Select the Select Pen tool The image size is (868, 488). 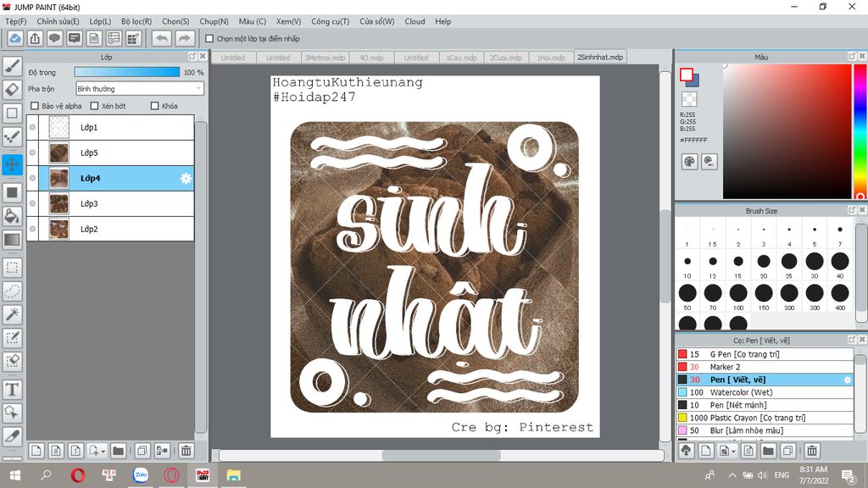[12, 338]
